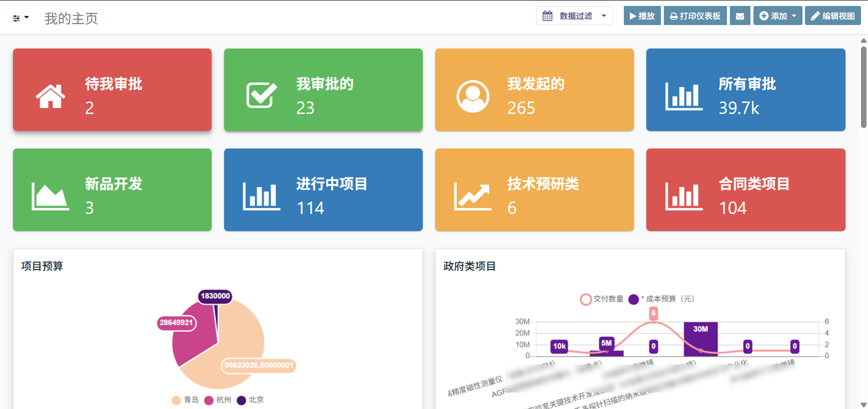The width and height of the screenshot is (868, 409).
Task: Toggle the 交付数量 legend series
Action: pyautogui.click(x=601, y=299)
